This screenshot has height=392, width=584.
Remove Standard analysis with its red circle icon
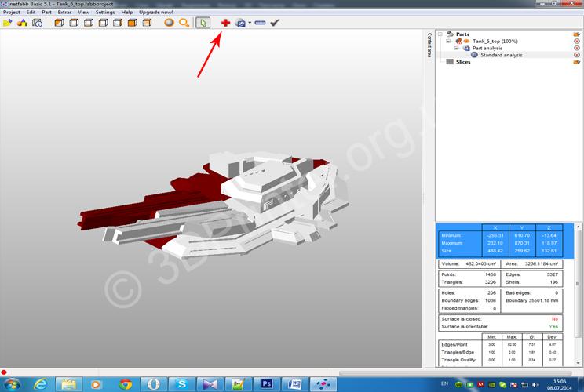click(577, 55)
